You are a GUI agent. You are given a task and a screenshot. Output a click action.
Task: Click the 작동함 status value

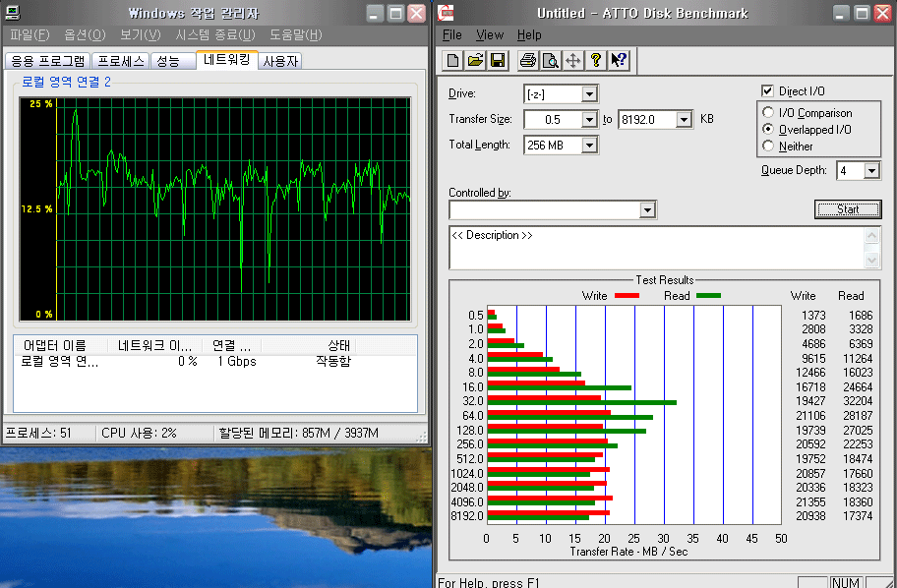pyautogui.click(x=333, y=362)
